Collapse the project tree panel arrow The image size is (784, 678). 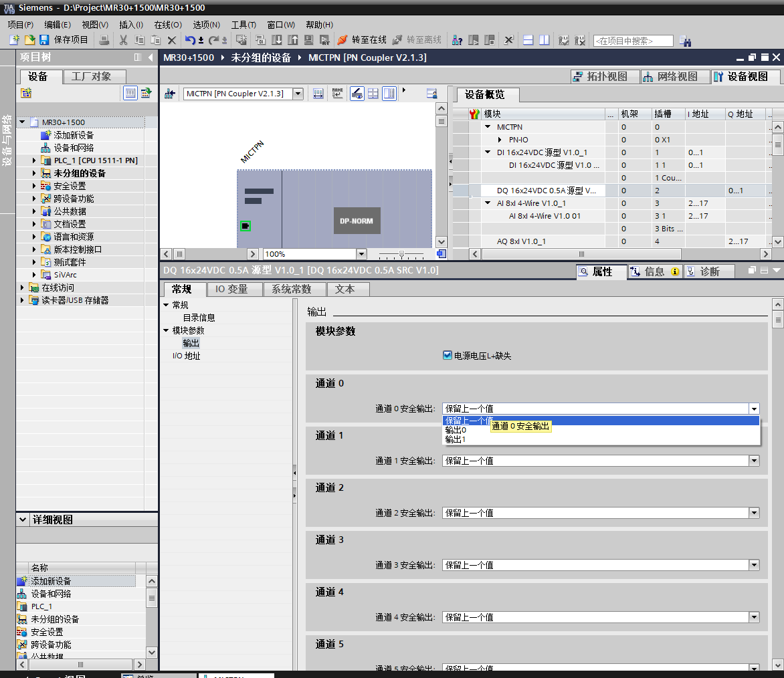[151, 58]
